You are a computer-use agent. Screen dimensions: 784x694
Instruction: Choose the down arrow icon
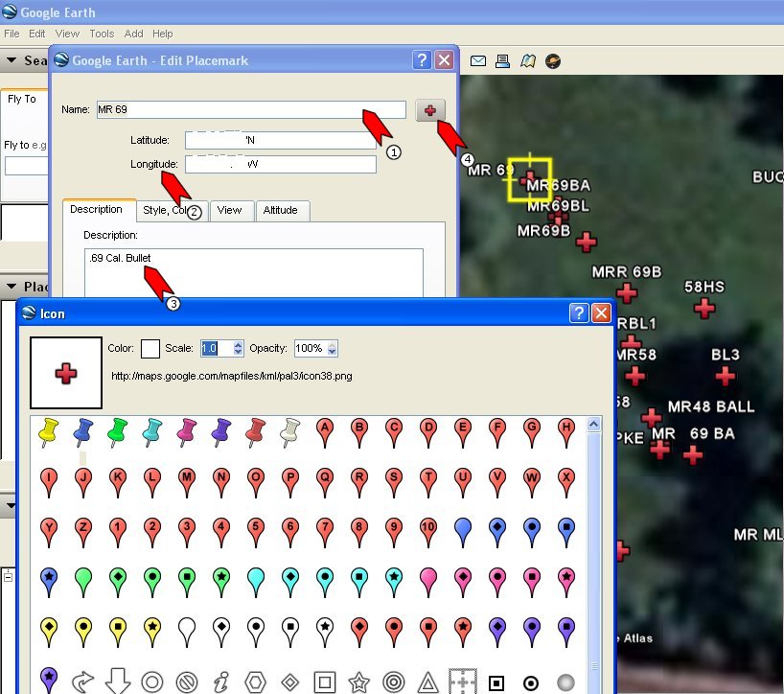(118, 681)
